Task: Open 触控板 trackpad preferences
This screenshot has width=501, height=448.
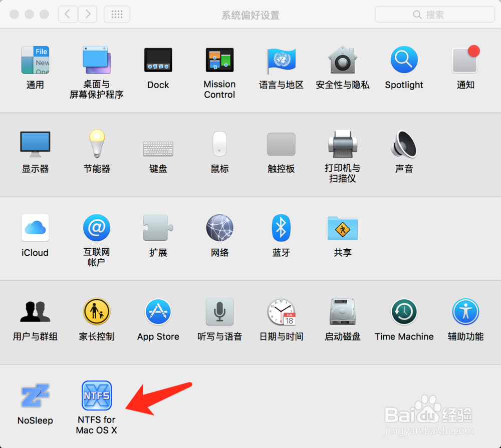Action: pos(281,144)
